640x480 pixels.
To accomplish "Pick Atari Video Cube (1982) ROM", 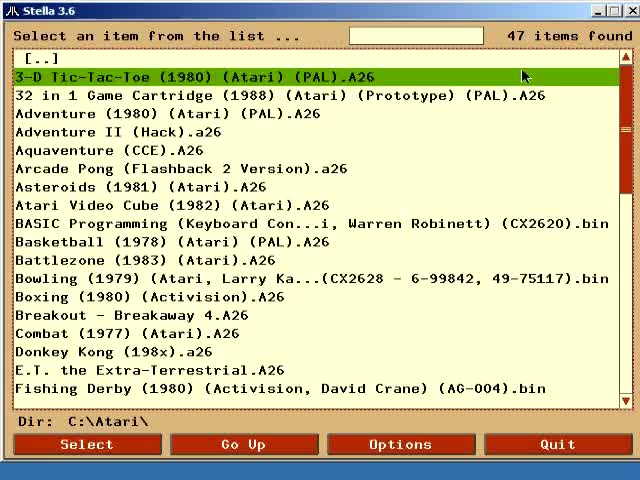I will [x=172, y=205].
